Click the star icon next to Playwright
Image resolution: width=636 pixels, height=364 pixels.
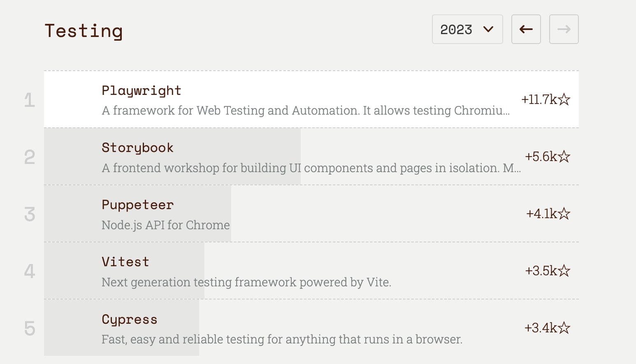click(x=564, y=99)
